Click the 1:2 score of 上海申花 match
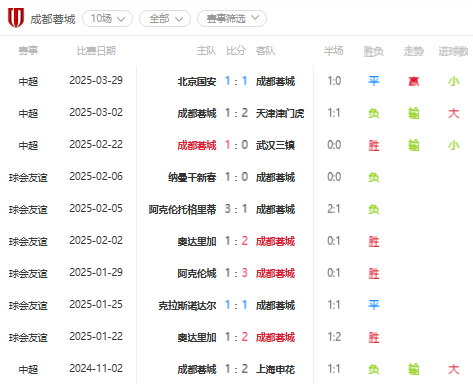473x384 pixels. [x=236, y=369]
